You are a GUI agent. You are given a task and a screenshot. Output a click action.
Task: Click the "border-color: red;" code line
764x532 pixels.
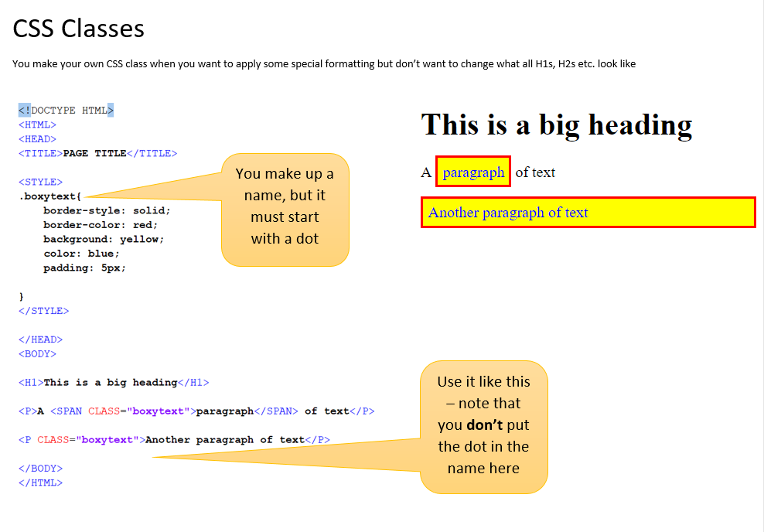click(100, 225)
